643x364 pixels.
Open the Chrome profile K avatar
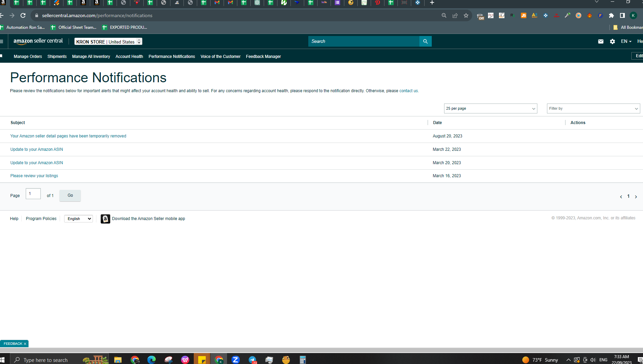click(633, 15)
